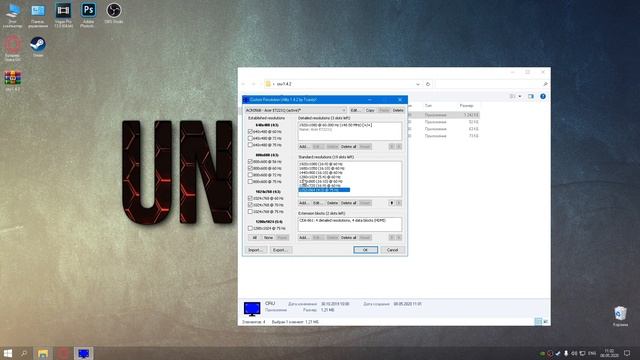This screenshot has width=640, height=360.
Task: Select the red circular desktop app icon
Action: pyautogui.click(x=13, y=48)
